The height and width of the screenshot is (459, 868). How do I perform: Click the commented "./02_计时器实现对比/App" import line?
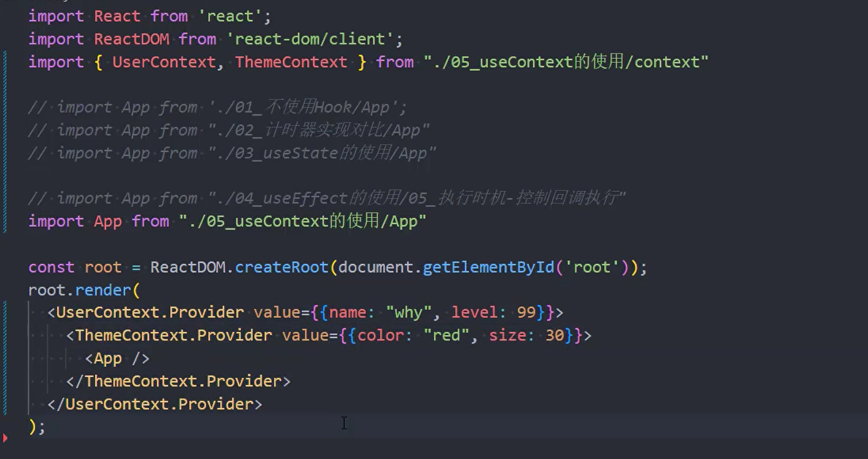[228, 130]
